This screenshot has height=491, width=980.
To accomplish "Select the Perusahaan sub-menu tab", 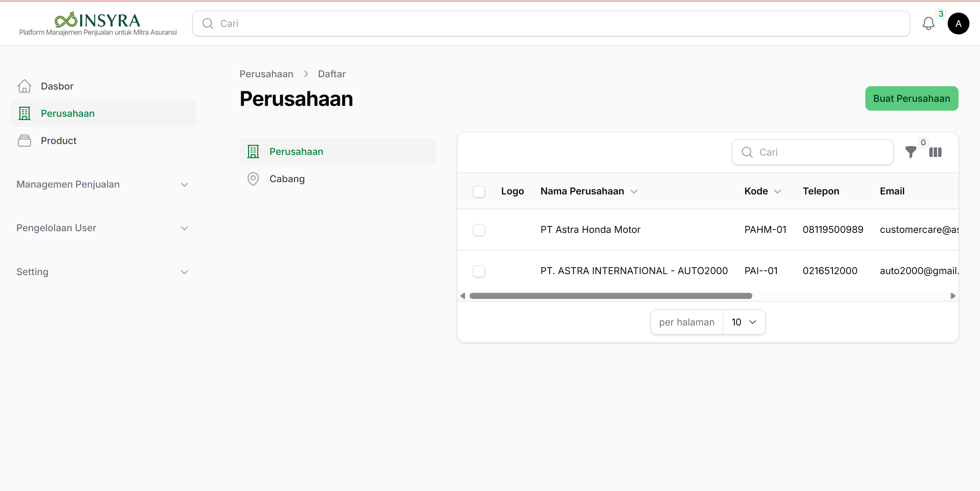I will tap(337, 152).
